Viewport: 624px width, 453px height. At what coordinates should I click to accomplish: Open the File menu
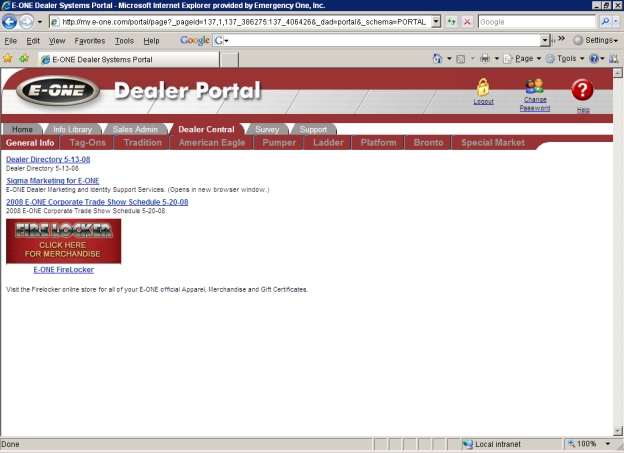tap(10, 41)
